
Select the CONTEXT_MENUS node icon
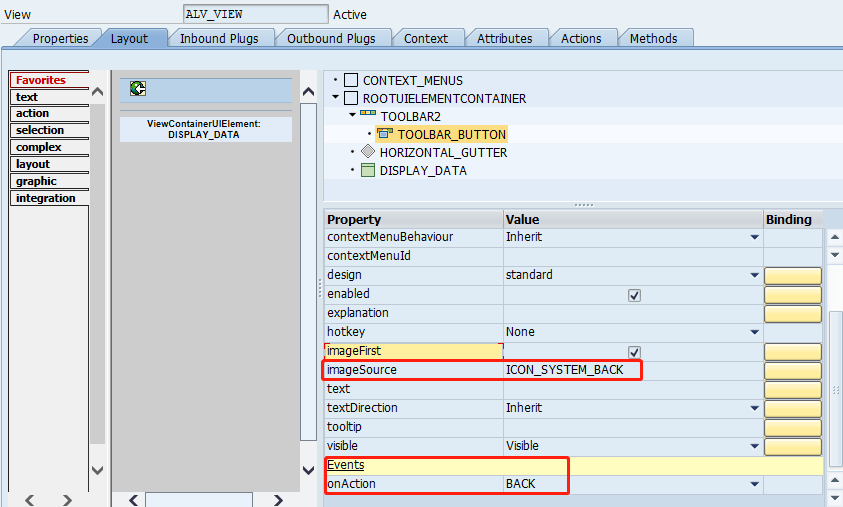point(351,80)
